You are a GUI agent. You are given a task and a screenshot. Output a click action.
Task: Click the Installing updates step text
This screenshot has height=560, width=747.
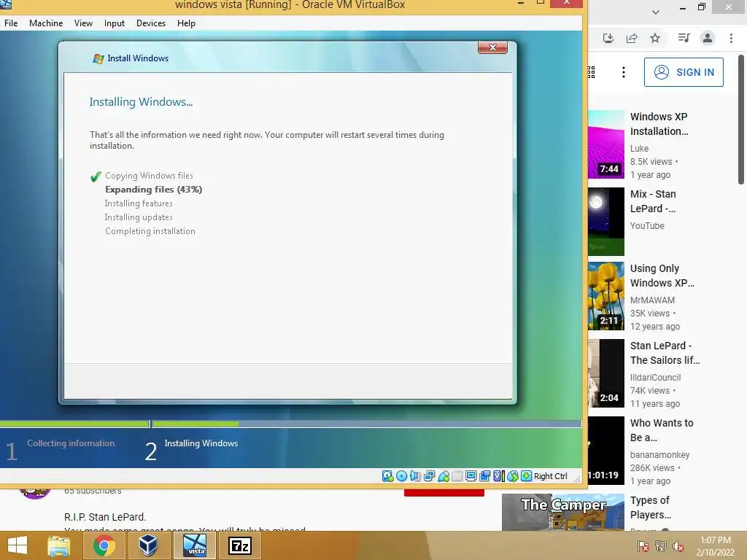pos(139,217)
